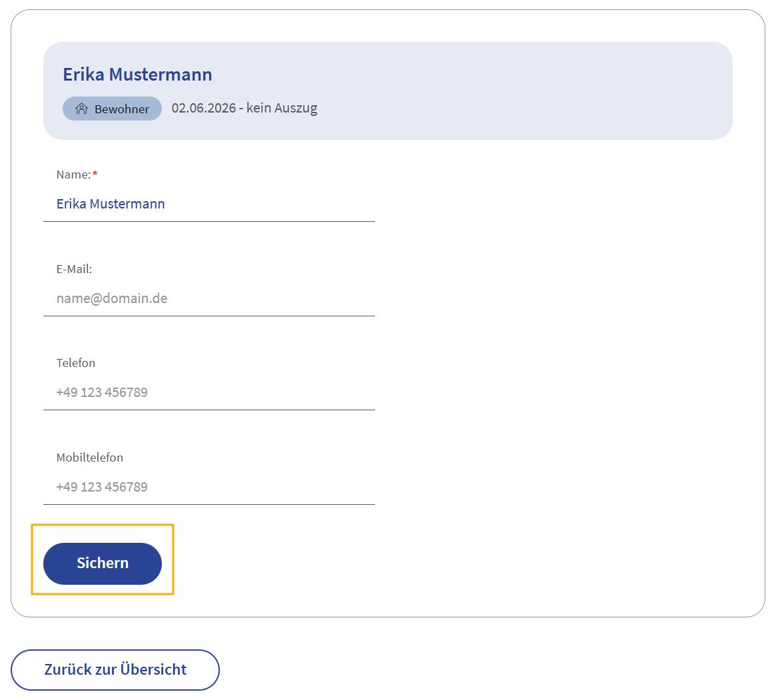The width and height of the screenshot is (778, 700).
Task: Click the Name: field label
Action: coord(73,175)
